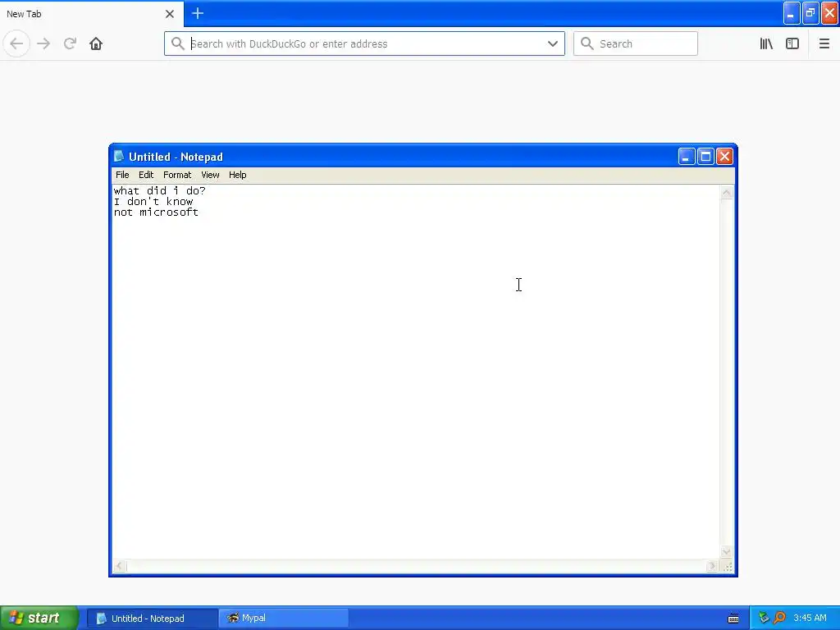Maximize the Notepad window
This screenshot has height=630, width=840.
click(705, 157)
